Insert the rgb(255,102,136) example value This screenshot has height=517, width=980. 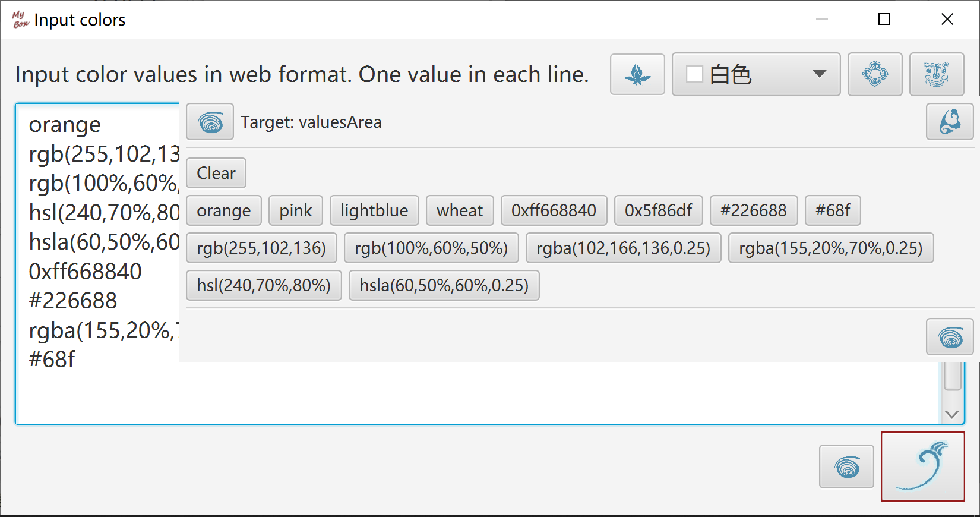click(261, 248)
